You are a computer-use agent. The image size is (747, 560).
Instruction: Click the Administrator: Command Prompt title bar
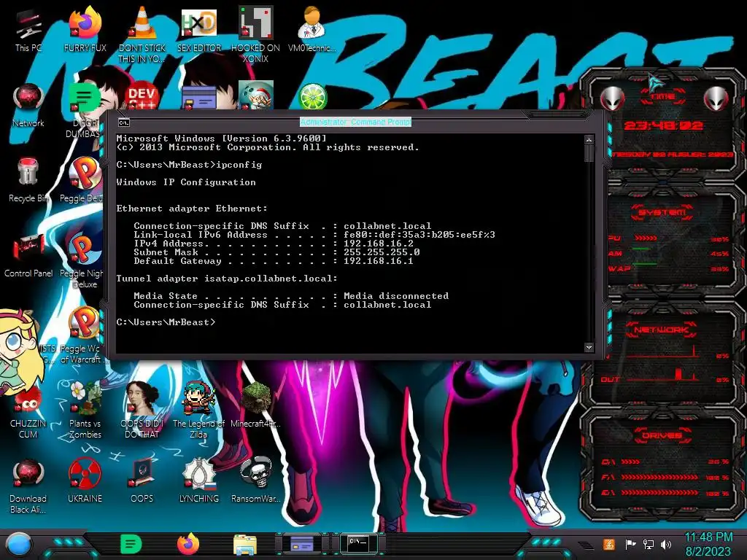355,122
